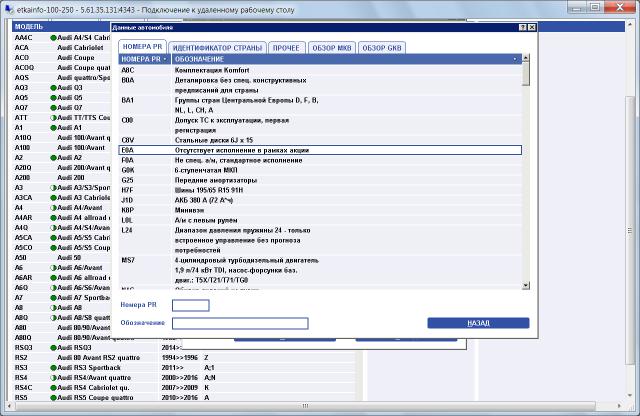The image size is (640, 416).
Task: Select row L24 Диапазон давления пружины
Action: [320, 240]
